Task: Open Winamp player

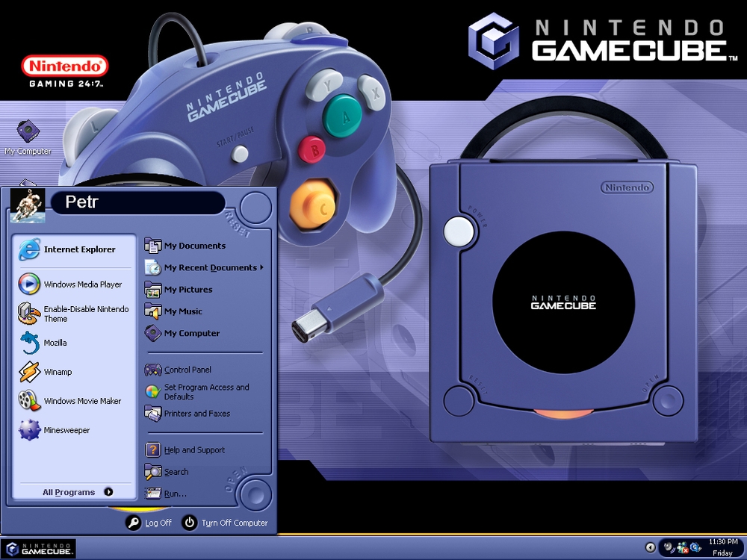Action: tap(74, 372)
